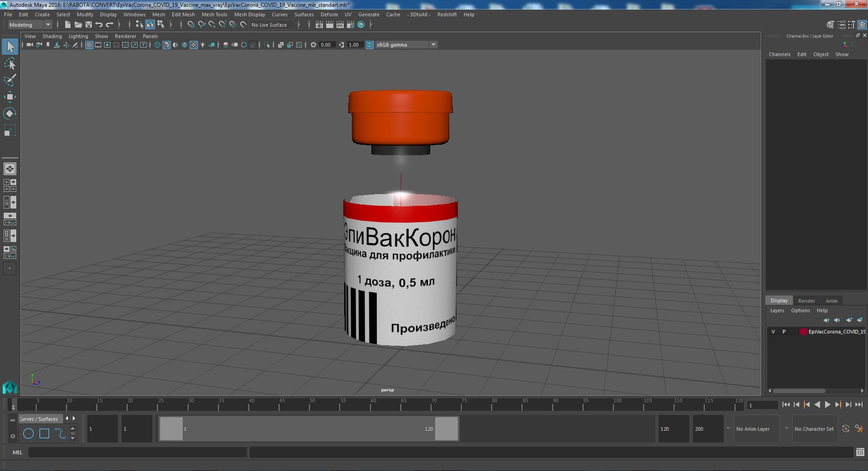Screen dimensions: 868x471
Task: Enable snap to grids icon
Action: click(x=191, y=25)
